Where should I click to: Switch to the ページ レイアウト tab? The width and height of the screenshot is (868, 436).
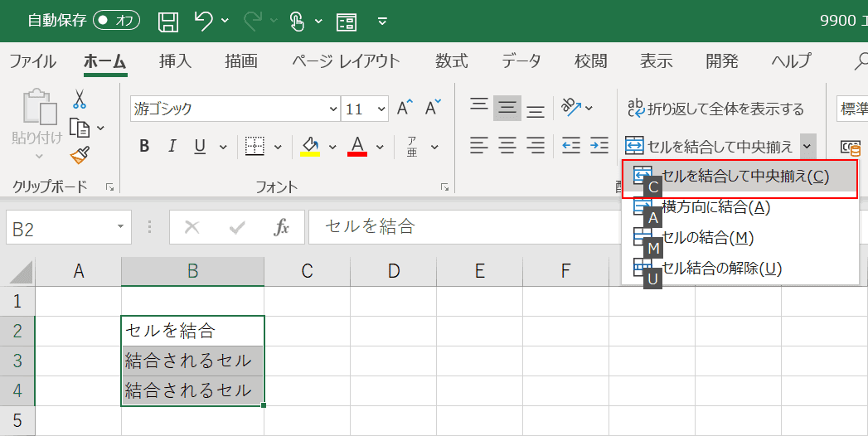click(x=346, y=61)
